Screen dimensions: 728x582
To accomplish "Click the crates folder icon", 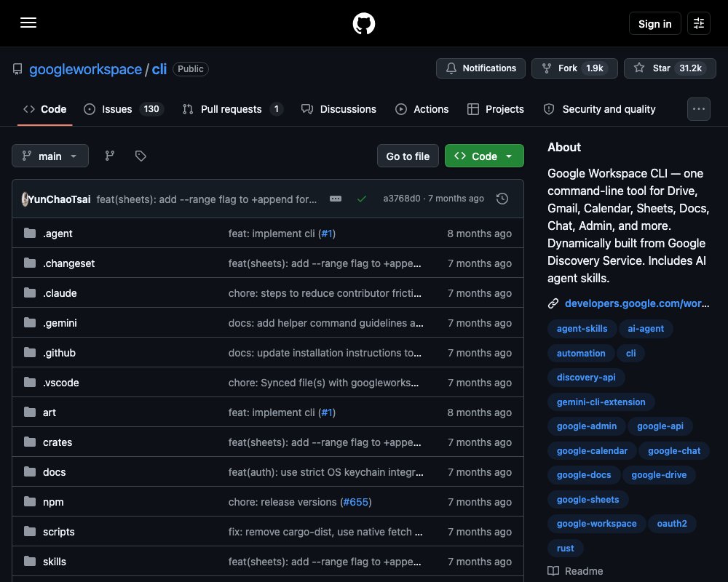I will tap(30, 442).
